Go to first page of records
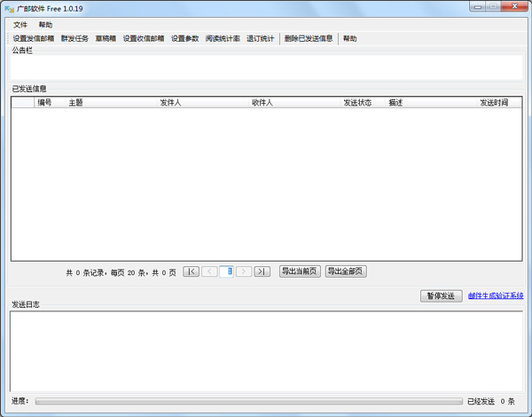This screenshot has height=417, width=532. coord(191,271)
